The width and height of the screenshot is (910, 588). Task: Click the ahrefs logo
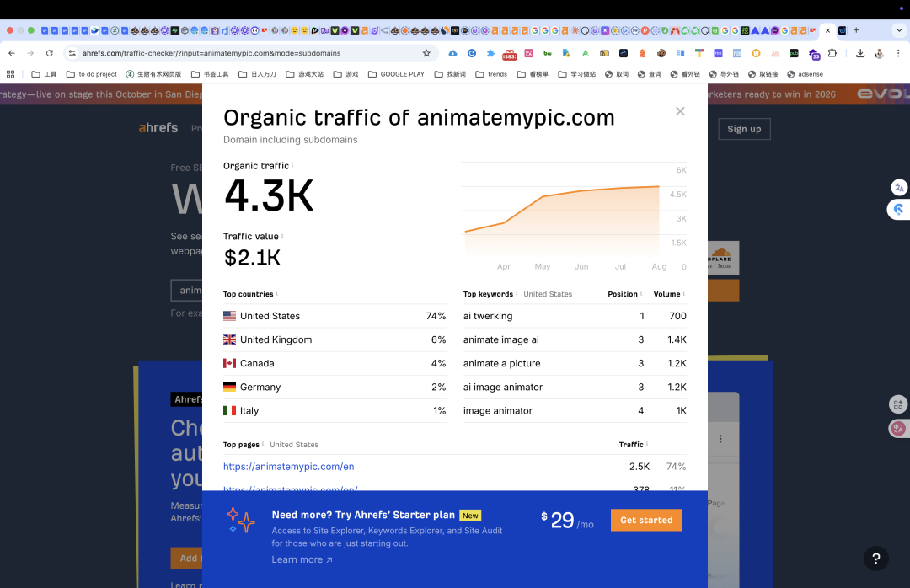point(158,128)
